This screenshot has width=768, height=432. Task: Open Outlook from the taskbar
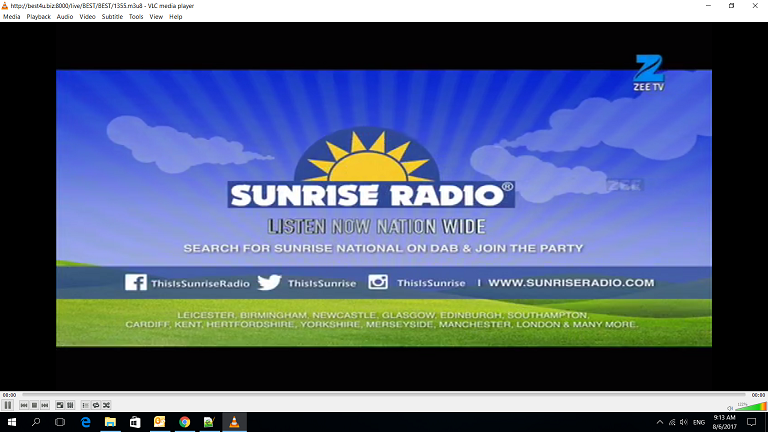[x=160, y=422]
